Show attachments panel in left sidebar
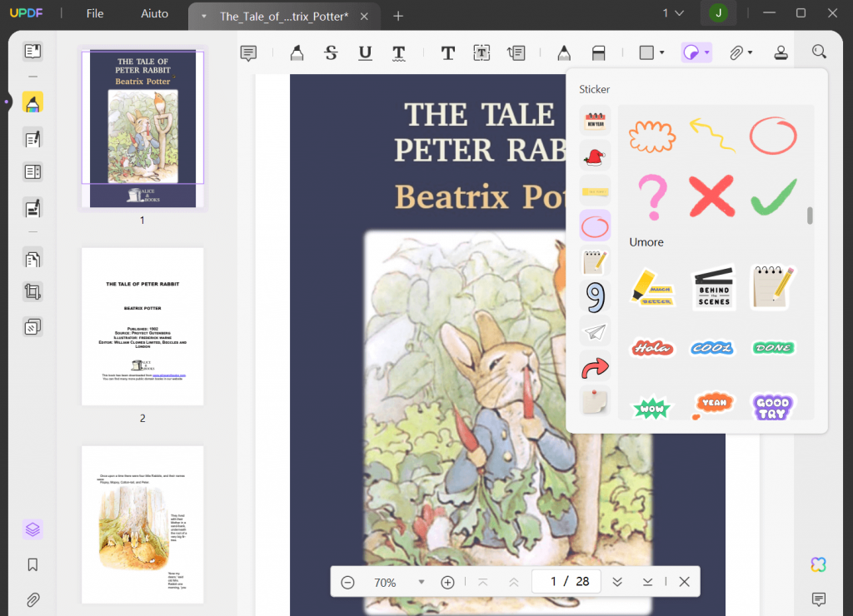The width and height of the screenshot is (853, 616). coord(32,599)
